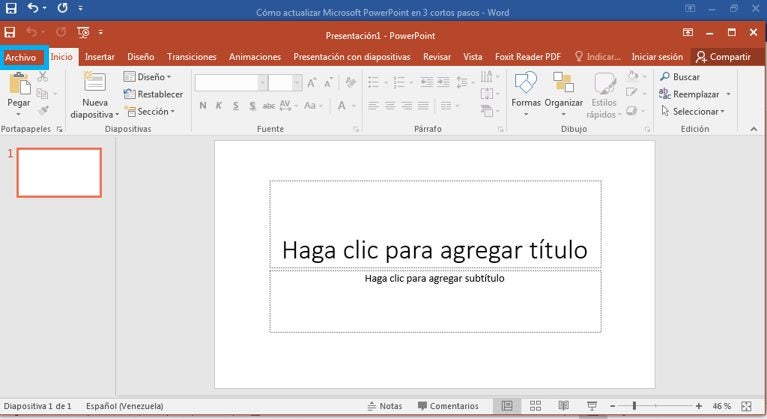Toggle text shadow formatting
The width and height of the screenshot is (767, 419).
[252, 106]
